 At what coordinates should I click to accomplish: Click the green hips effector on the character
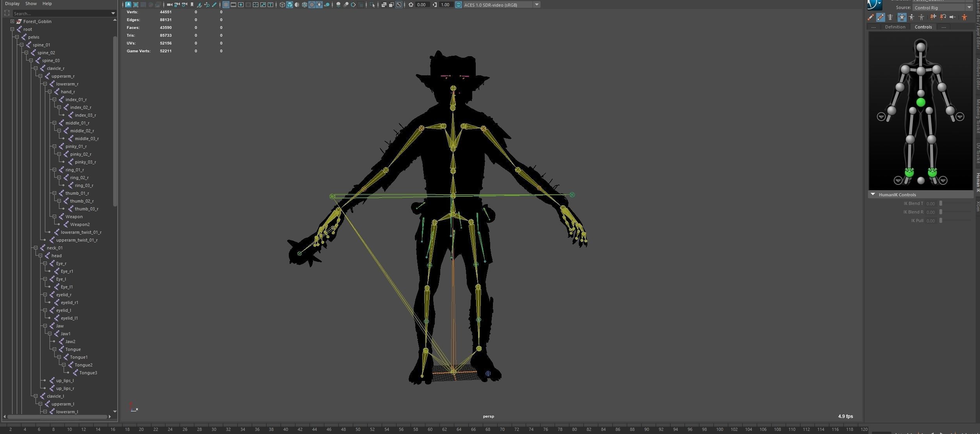pos(921,102)
